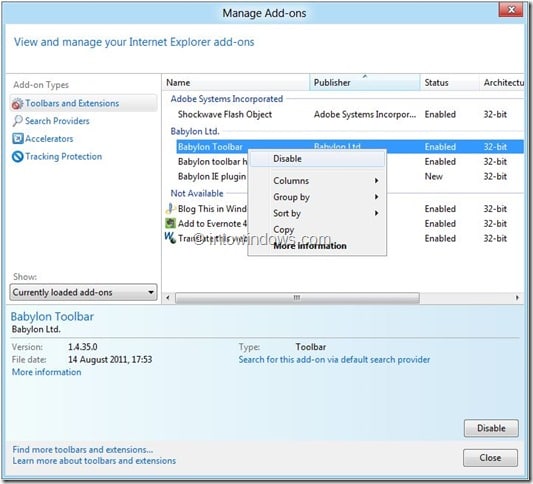533x484 pixels.
Task: Click the horizontal scrollbar left arrow
Action: 168,298
